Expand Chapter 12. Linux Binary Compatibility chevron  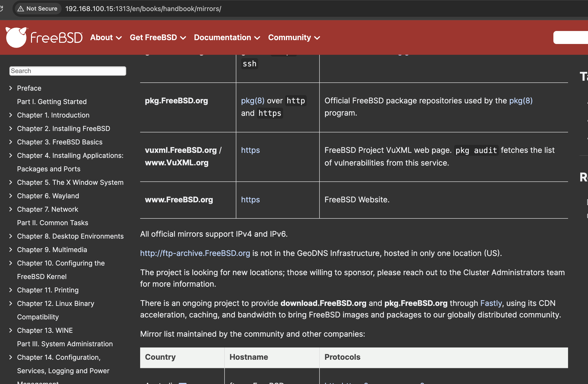[x=11, y=303]
